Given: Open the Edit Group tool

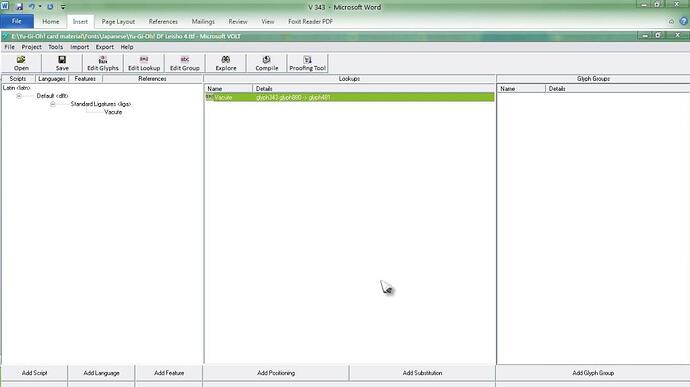Looking at the screenshot, I should (x=185, y=63).
